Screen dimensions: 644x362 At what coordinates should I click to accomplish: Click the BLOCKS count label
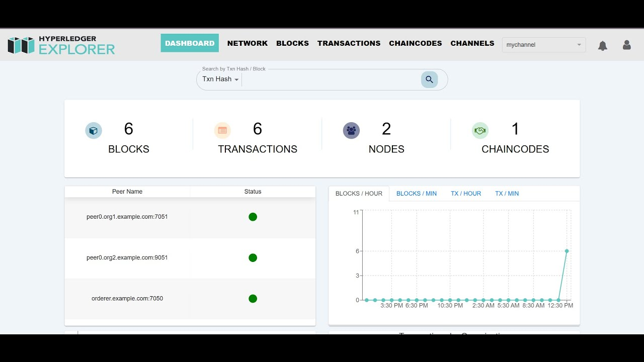tap(129, 149)
